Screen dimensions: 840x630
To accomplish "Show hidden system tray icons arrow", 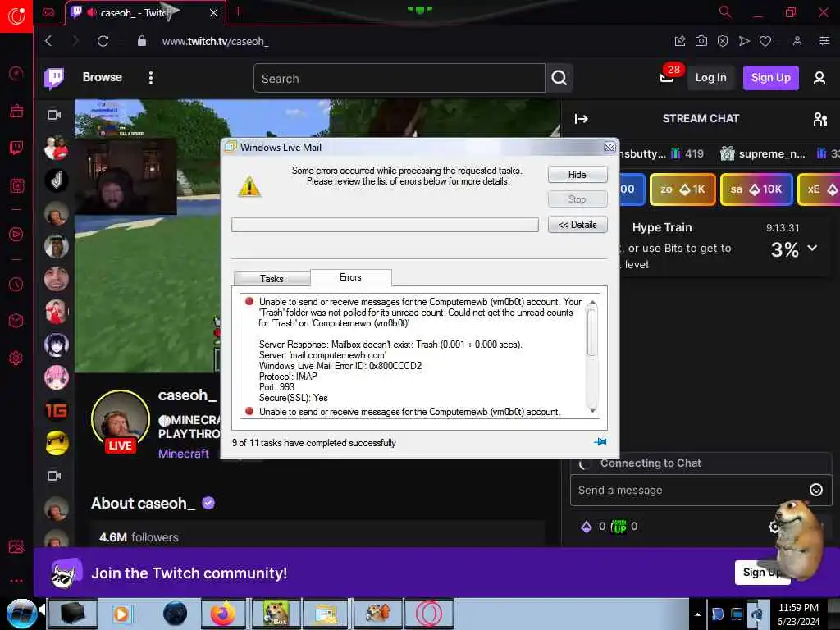I will click(697, 615).
